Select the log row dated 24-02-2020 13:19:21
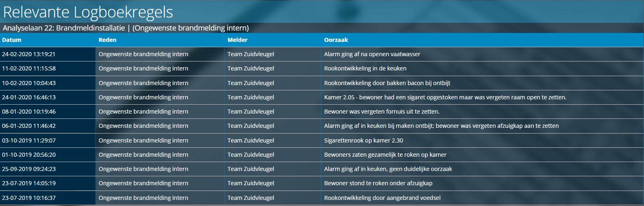This screenshot has height=206, width=644. pos(322,54)
